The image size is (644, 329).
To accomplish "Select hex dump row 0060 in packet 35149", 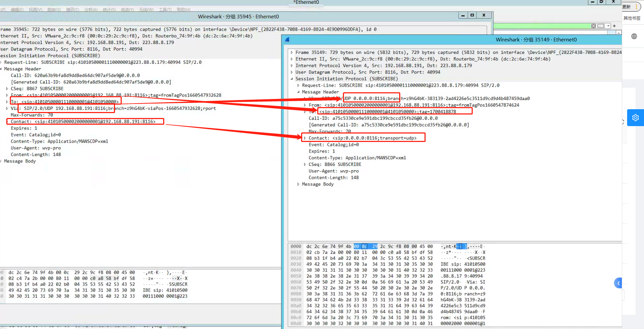I will (388, 282).
